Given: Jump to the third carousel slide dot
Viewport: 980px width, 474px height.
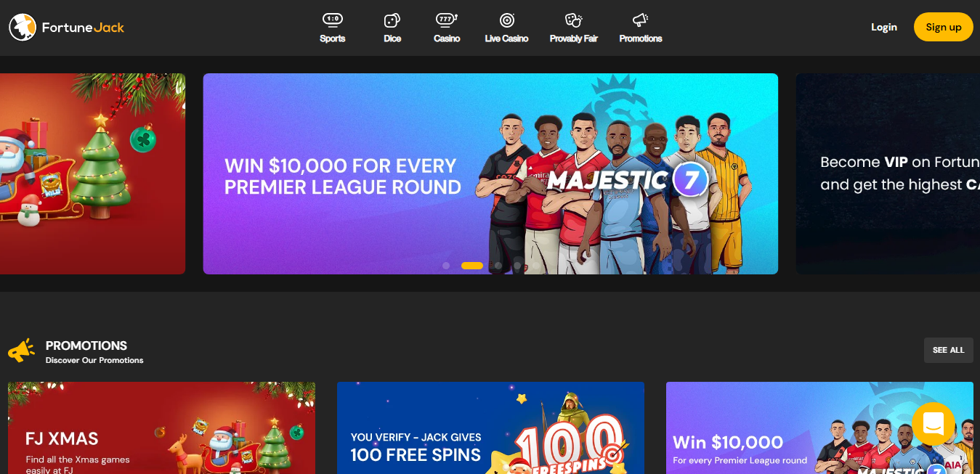Looking at the screenshot, I should pyautogui.click(x=498, y=266).
